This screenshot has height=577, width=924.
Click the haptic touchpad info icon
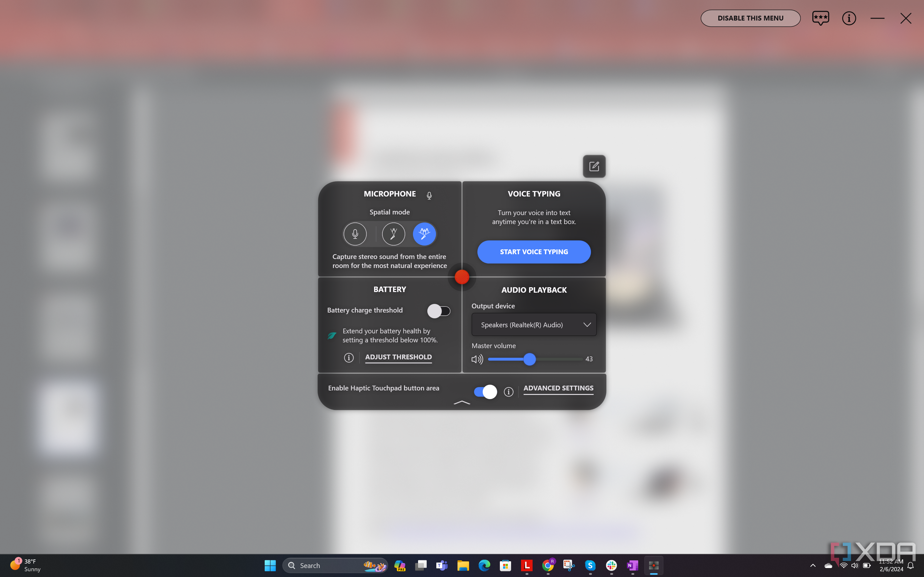pyautogui.click(x=508, y=391)
